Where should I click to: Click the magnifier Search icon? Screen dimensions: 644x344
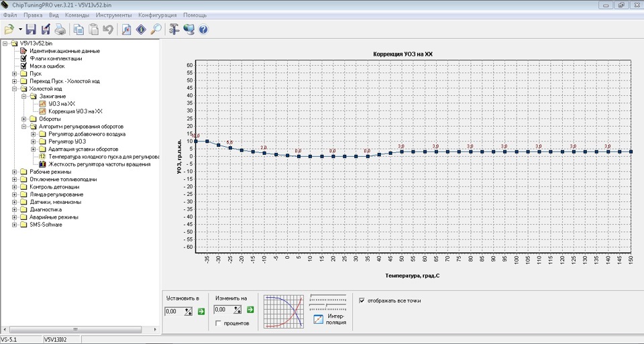156,30
